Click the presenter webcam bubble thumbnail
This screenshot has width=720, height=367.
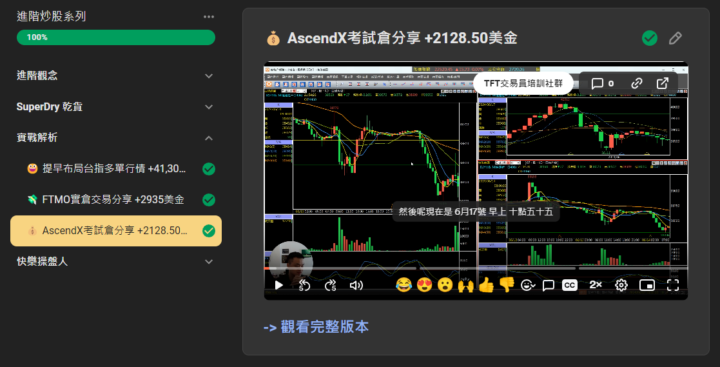291,263
